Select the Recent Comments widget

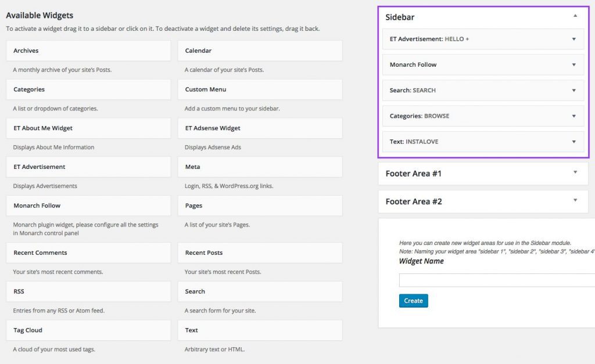coord(87,253)
